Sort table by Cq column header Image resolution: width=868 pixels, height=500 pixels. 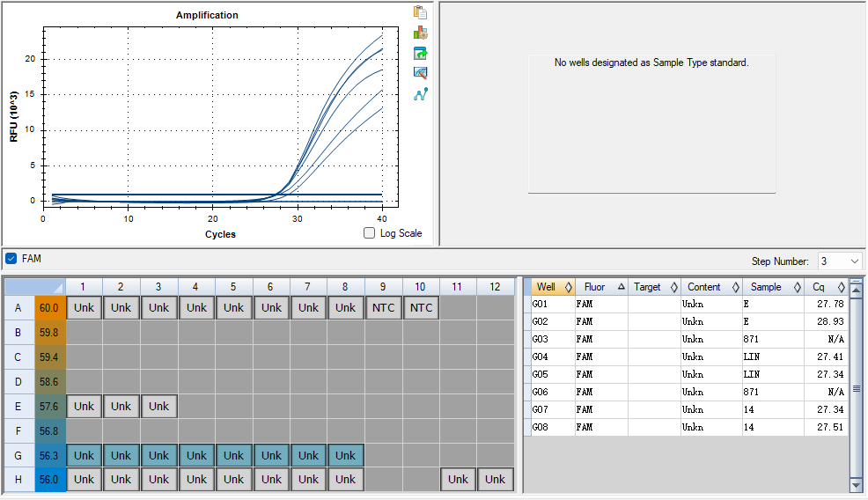[826, 287]
